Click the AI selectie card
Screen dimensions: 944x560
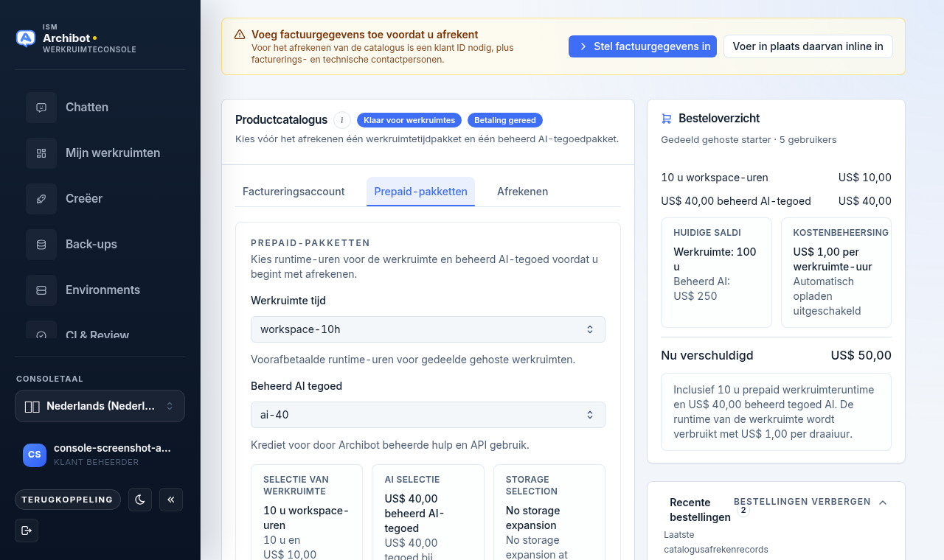[x=428, y=512]
